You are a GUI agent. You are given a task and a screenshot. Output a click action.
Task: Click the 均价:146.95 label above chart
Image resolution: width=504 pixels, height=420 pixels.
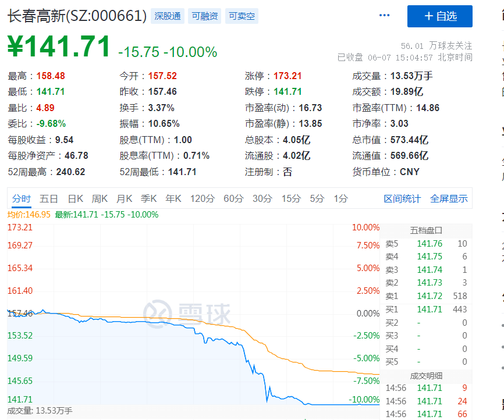(29, 215)
